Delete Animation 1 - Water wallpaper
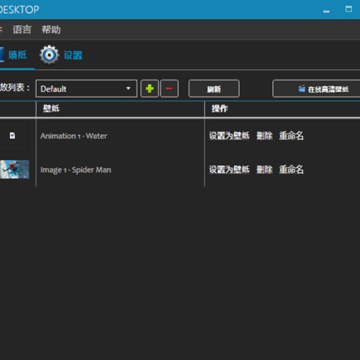This screenshot has height=360, width=360. [265, 136]
